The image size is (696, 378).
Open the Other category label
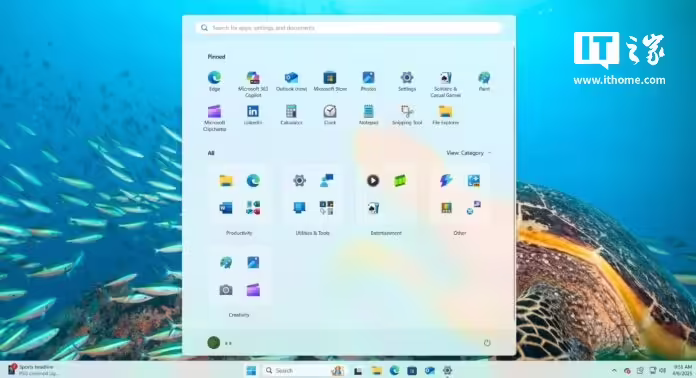point(460,233)
